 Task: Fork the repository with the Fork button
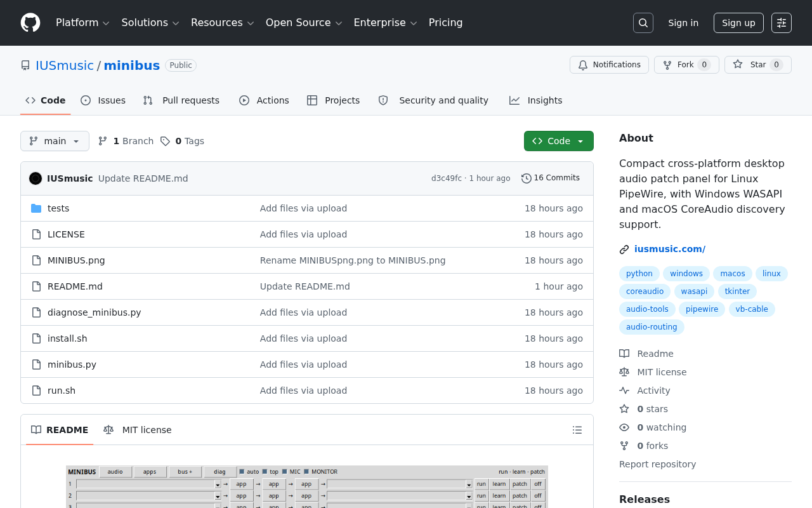click(686, 65)
